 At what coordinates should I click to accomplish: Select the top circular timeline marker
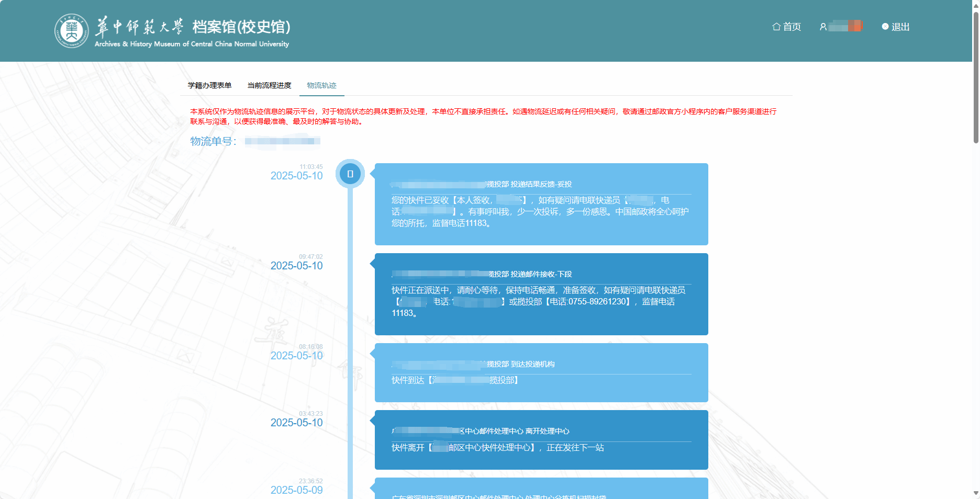350,174
